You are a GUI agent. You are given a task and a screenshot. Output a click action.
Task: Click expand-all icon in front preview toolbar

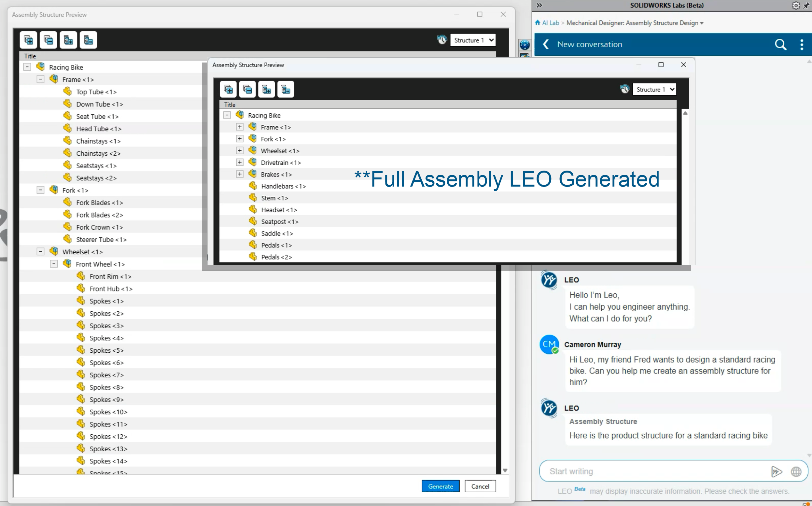tap(228, 89)
